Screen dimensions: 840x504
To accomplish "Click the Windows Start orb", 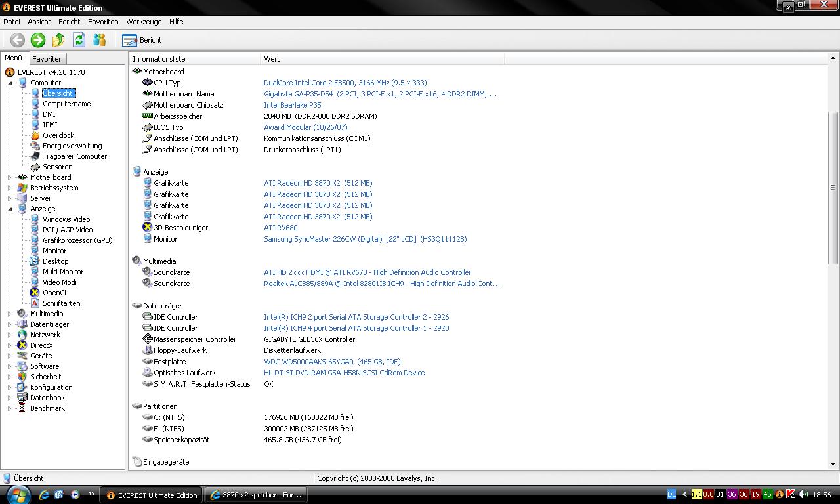I will [17, 494].
